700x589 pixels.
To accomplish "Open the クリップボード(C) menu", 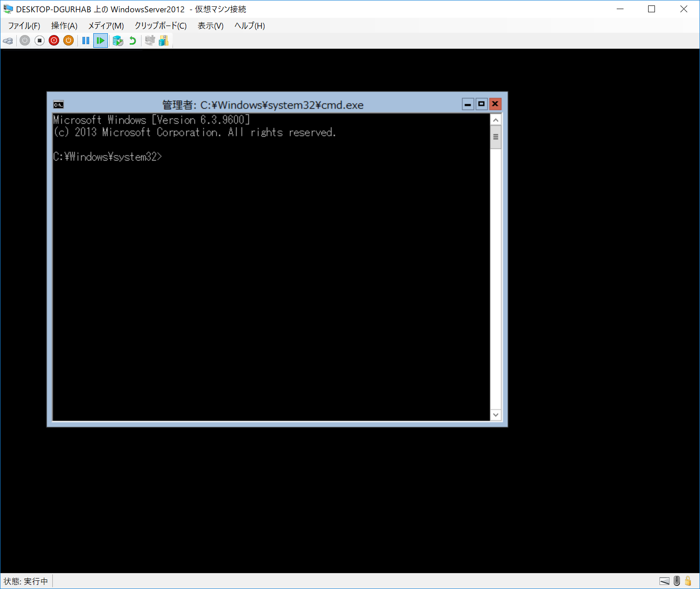I will click(x=160, y=26).
